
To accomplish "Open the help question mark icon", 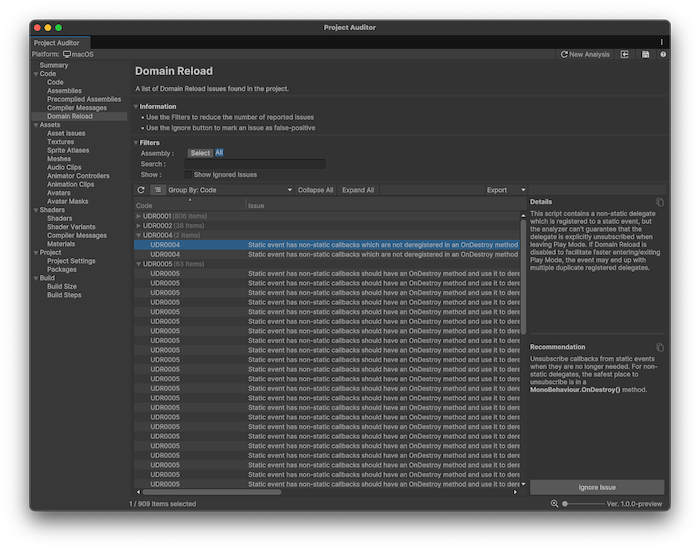I will coord(662,54).
